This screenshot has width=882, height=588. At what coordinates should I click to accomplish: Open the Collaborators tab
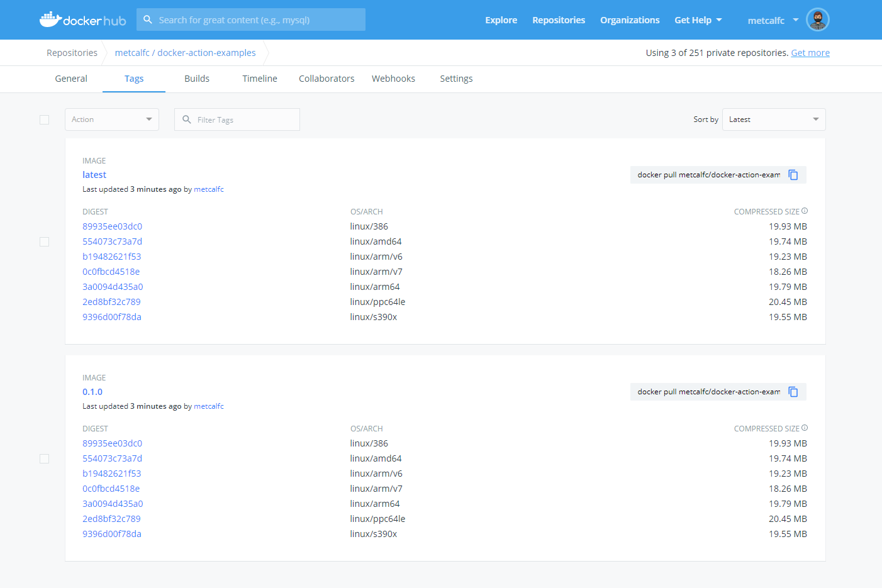[x=327, y=79]
